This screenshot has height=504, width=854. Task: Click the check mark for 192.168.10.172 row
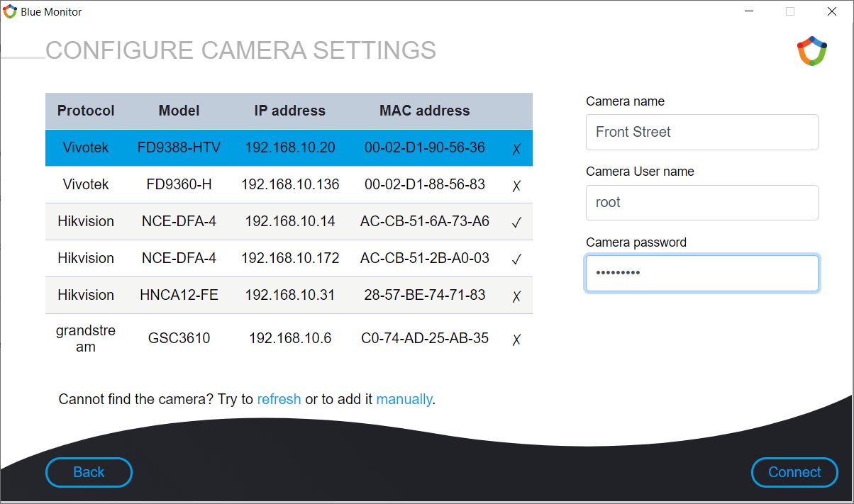coord(516,259)
